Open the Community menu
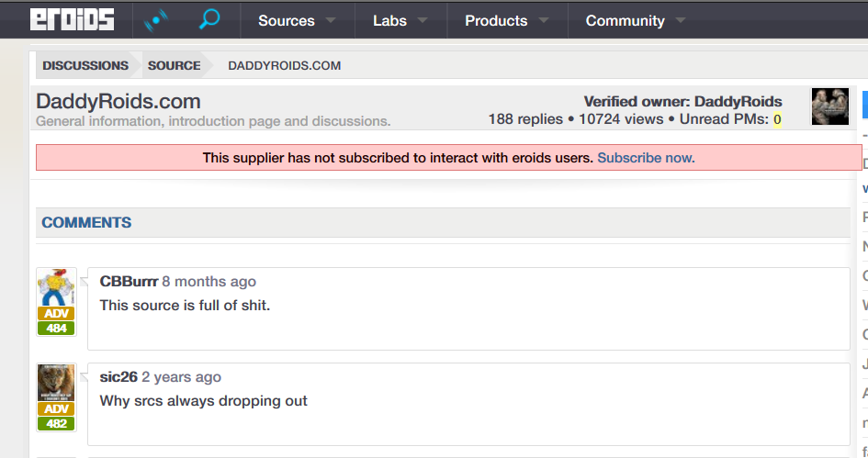 [635, 20]
